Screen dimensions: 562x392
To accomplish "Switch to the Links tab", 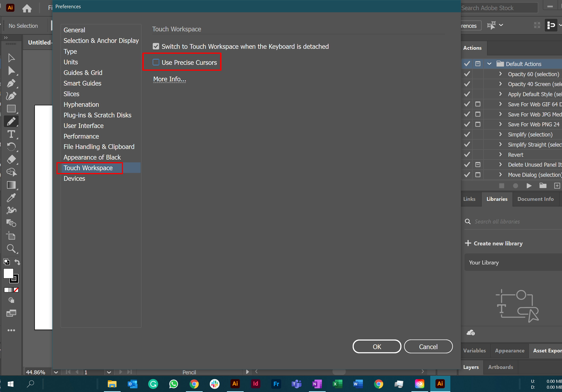I will click(469, 199).
